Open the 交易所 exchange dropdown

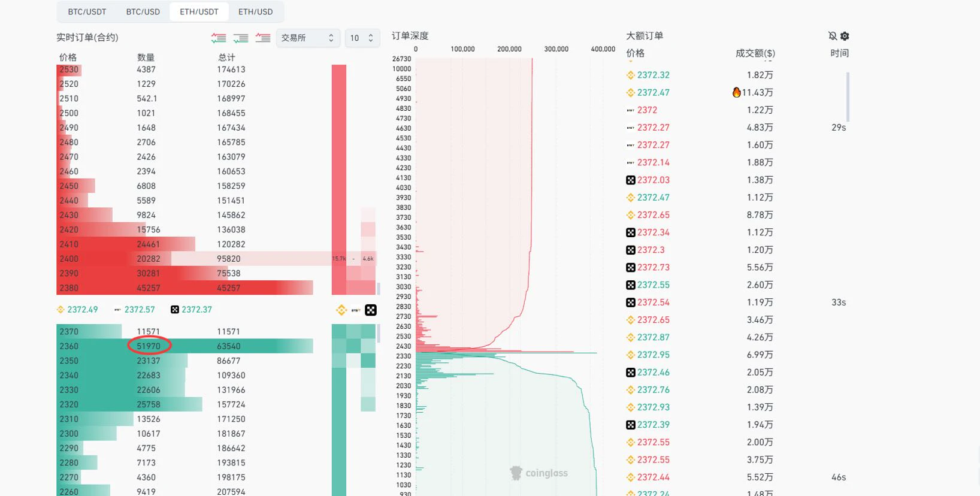point(308,38)
